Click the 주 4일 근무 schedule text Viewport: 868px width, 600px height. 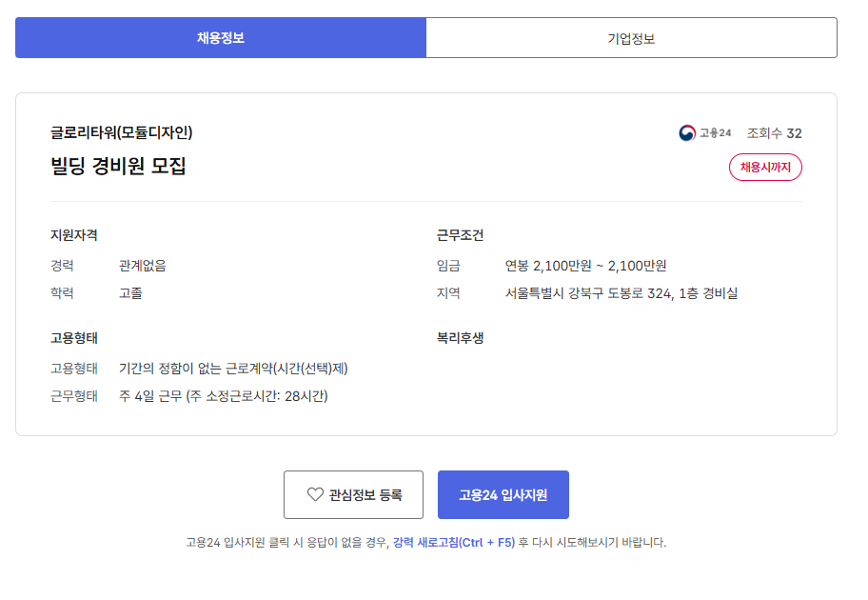[x=150, y=396]
